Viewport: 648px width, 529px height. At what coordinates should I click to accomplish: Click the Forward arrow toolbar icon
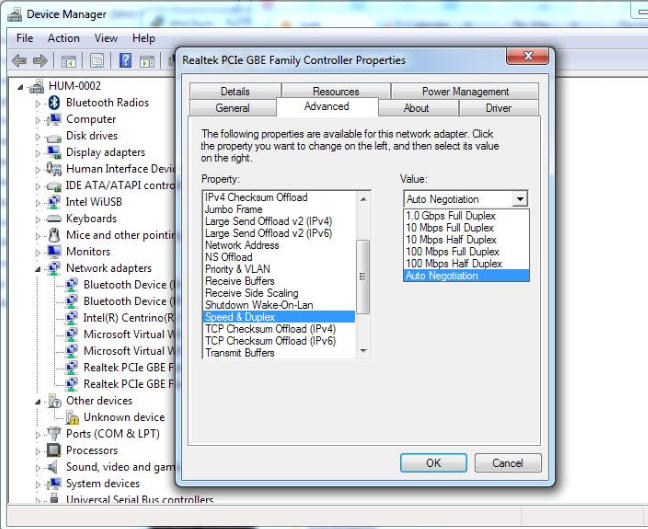(x=40, y=61)
